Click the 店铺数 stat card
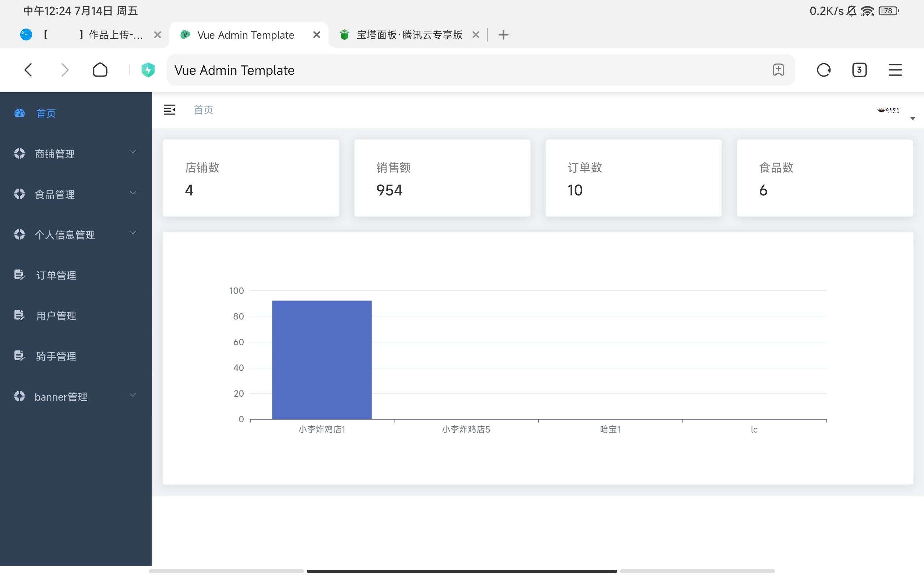Image resolution: width=924 pixels, height=578 pixels. 251,178
